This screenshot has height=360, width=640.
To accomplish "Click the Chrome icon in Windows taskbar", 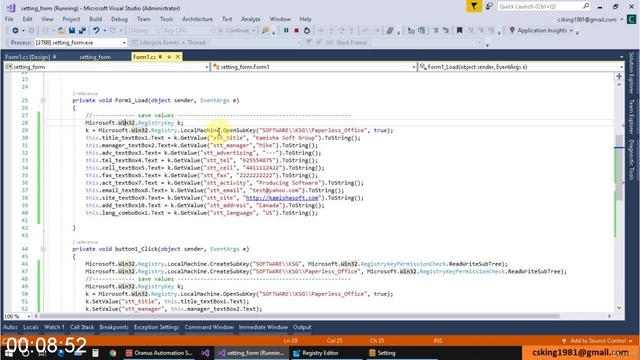I will click(113, 353).
